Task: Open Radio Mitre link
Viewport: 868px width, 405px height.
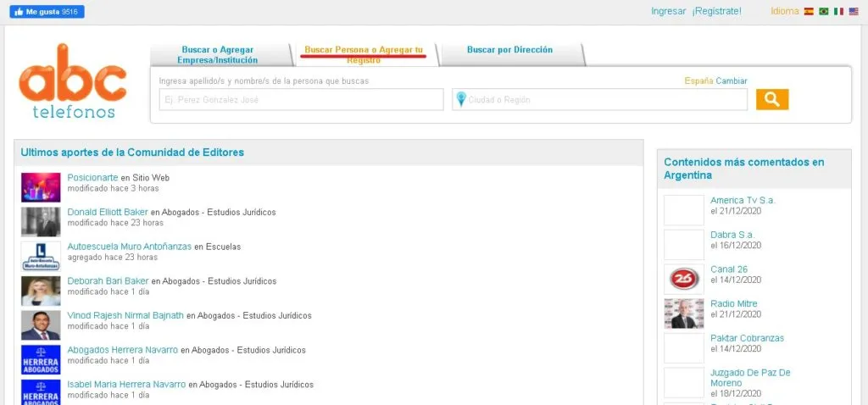Action: coord(734,303)
